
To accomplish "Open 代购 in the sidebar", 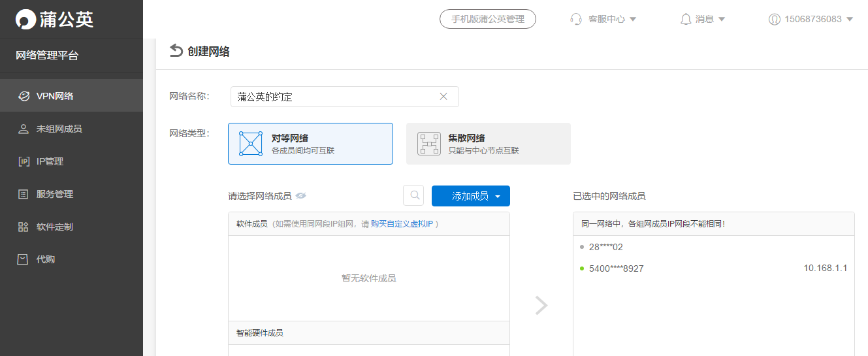I will point(71,259).
